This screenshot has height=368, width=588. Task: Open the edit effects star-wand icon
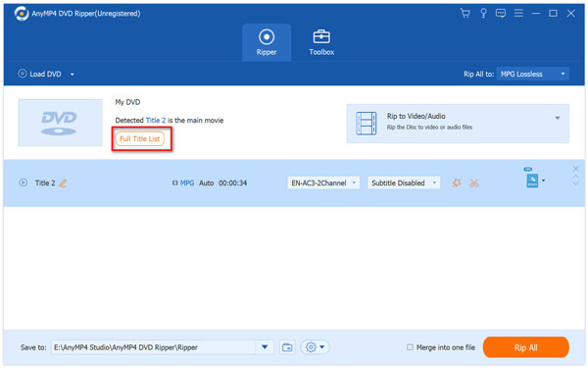[456, 183]
